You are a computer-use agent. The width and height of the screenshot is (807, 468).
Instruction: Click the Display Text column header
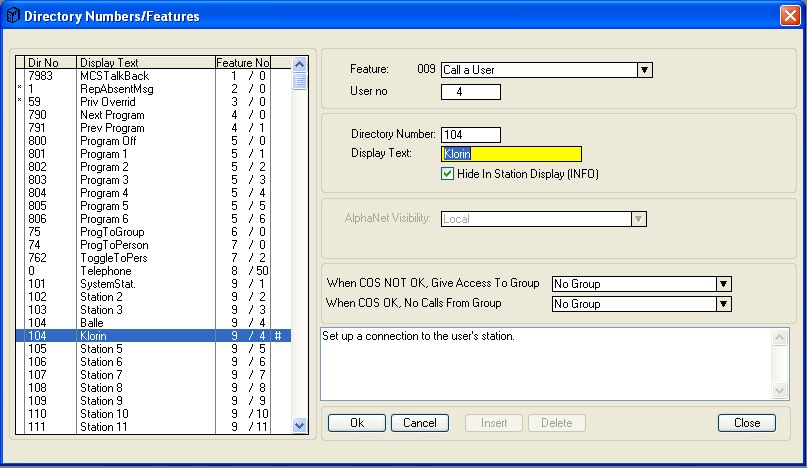pos(146,62)
